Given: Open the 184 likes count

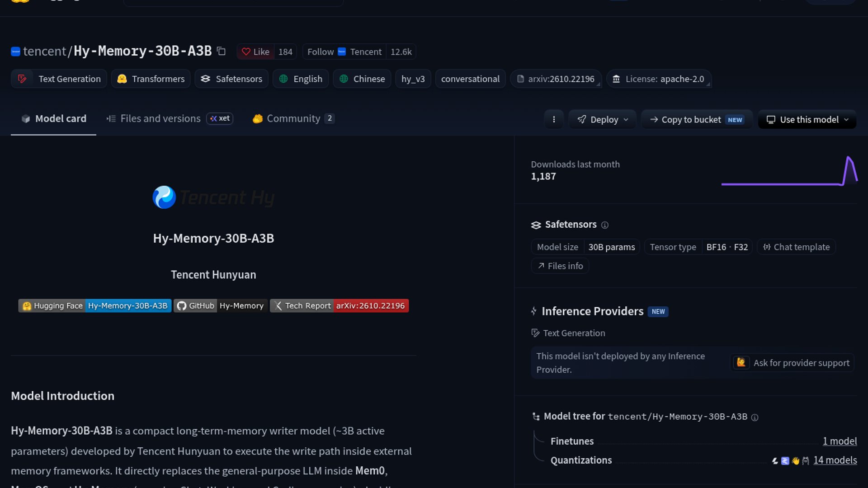Looking at the screenshot, I should point(285,52).
